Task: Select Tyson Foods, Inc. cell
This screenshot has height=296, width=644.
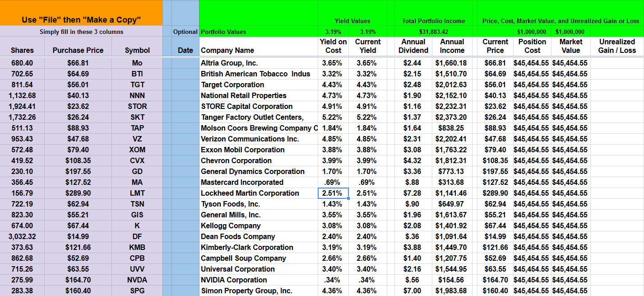Action: click(x=259, y=204)
